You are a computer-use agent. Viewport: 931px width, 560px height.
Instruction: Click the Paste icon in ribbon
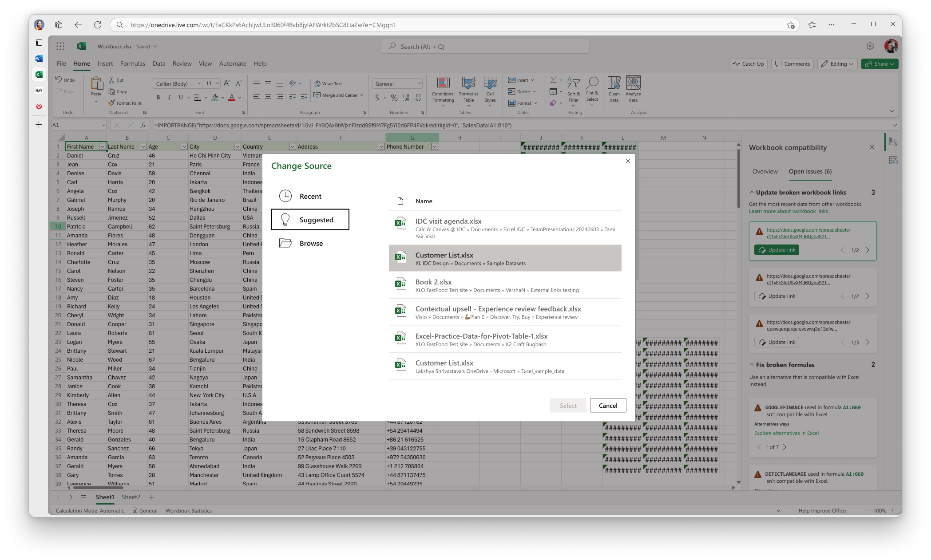click(x=96, y=83)
